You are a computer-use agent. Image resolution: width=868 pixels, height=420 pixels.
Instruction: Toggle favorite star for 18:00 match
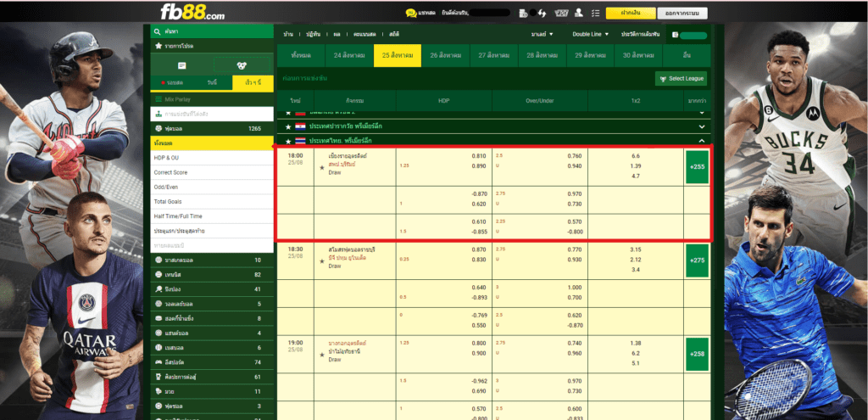click(x=322, y=167)
